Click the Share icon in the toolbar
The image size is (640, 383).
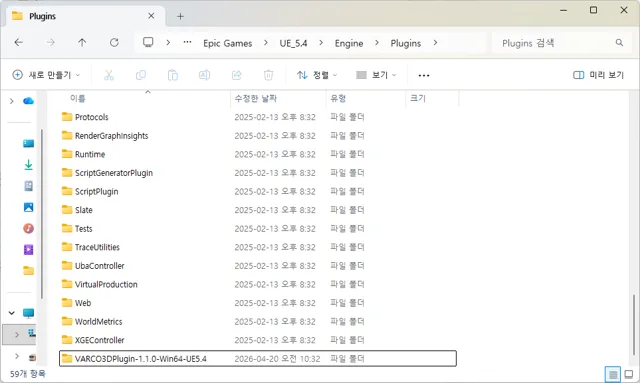point(237,75)
